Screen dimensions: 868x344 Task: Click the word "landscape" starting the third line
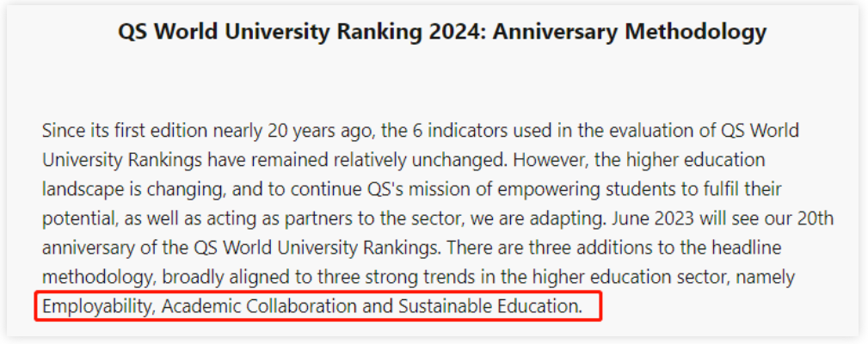point(82,190)
